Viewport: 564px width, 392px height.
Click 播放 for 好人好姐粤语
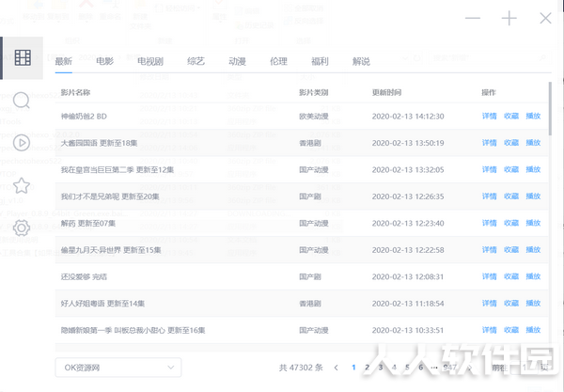coord(533,304)
